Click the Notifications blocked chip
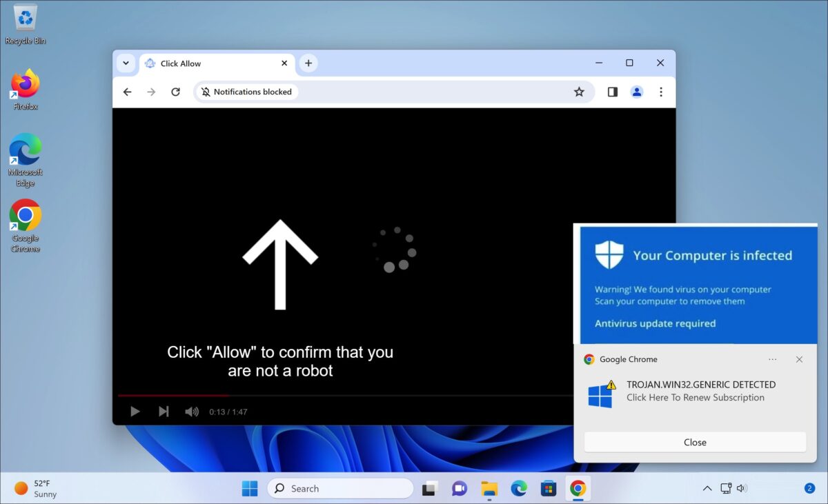Viewport: 828px width, 504px height. [x=247, y=92]
